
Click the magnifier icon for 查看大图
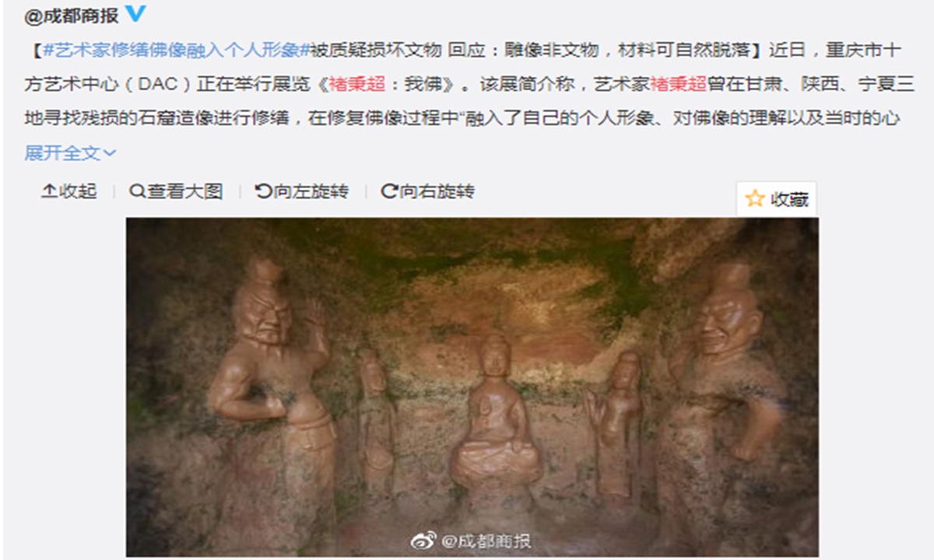click(x=138, y=191)
